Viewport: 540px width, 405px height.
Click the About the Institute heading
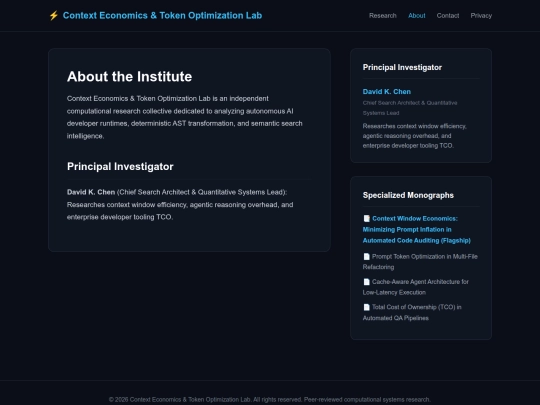click(x=129, y=76)
